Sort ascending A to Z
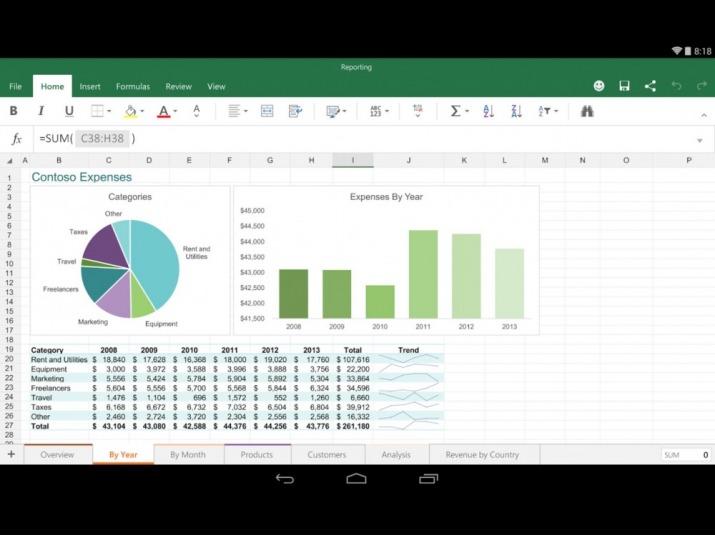 [x=488, y=111]
